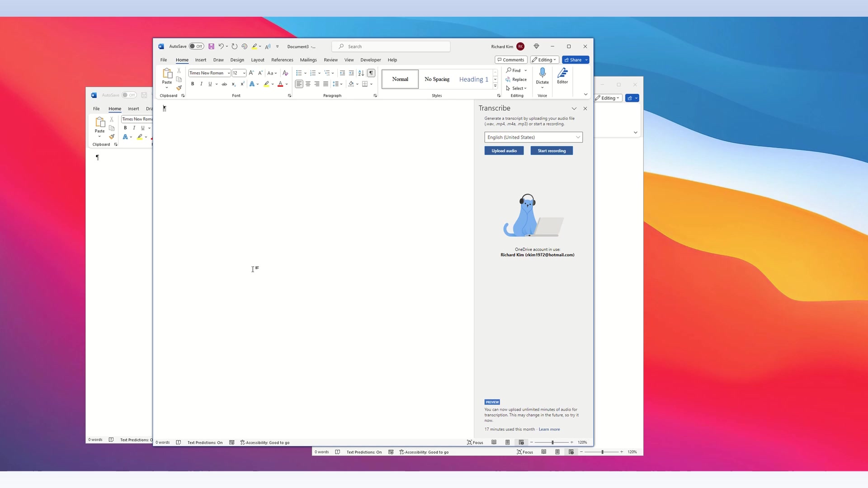Toggle Underline in the front window
This screenshot has height=488, width=868.
point(210,84)
